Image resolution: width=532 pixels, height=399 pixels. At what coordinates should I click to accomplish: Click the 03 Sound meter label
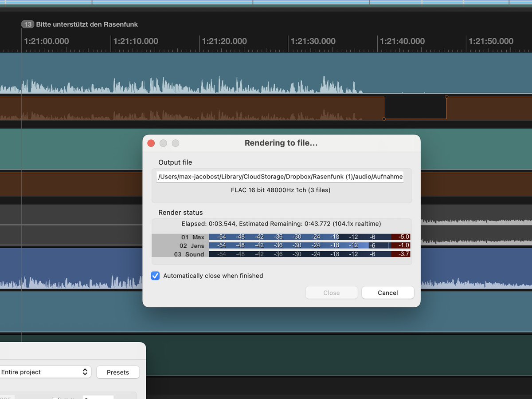pyautogui.click(x=189, y=254)
